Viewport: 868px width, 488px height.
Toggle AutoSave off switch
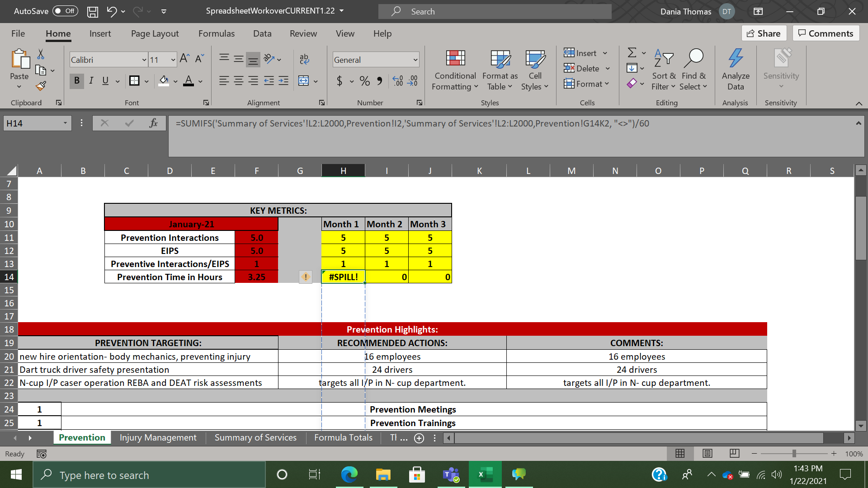pos(65,11)
